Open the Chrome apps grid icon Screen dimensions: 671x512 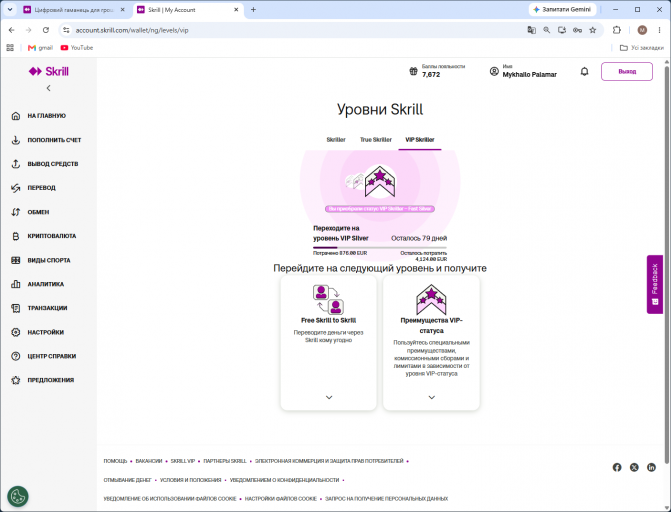click(10, 48)
